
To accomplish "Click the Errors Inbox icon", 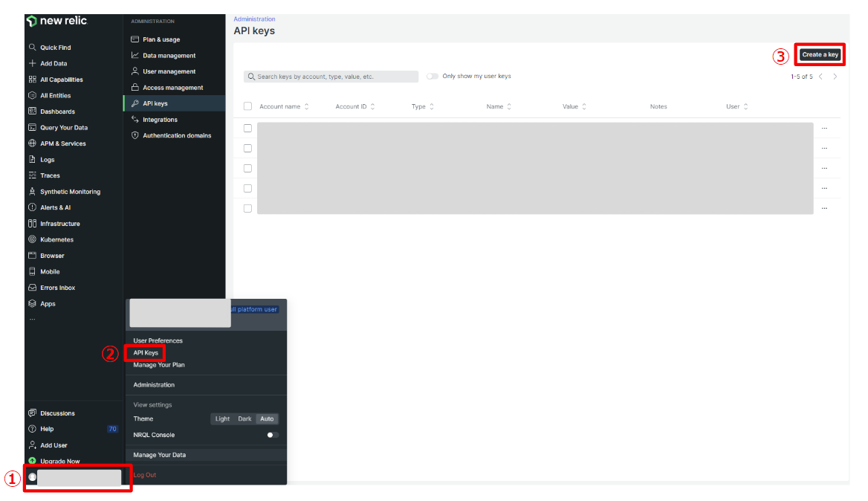I will 32,288.
